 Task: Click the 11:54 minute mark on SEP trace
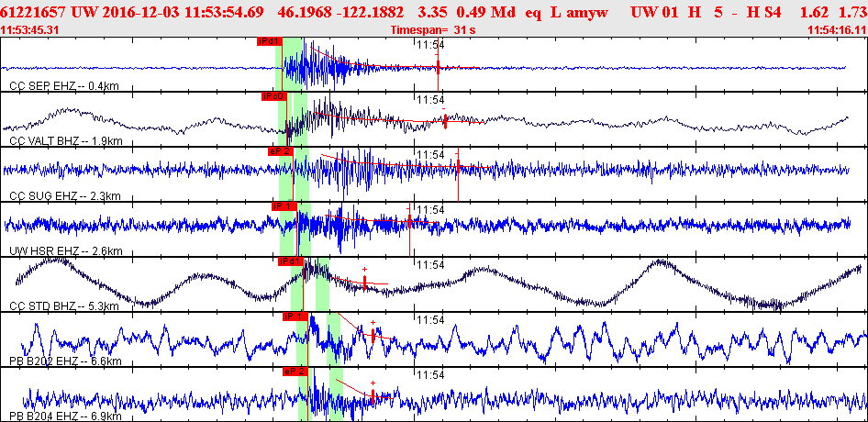click(x=430, y=45)
